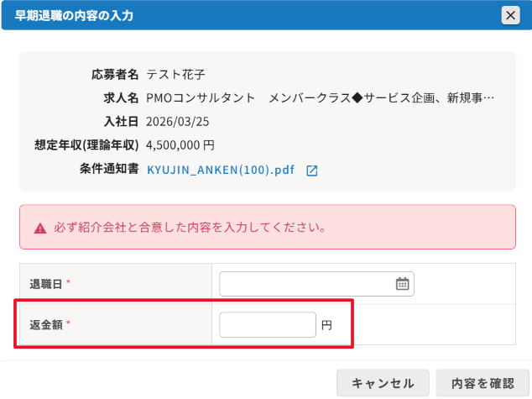Open the KYUJIN_ANKEN(100).pdf link
This screenshot has width=532, height=399.
point(221,170)
